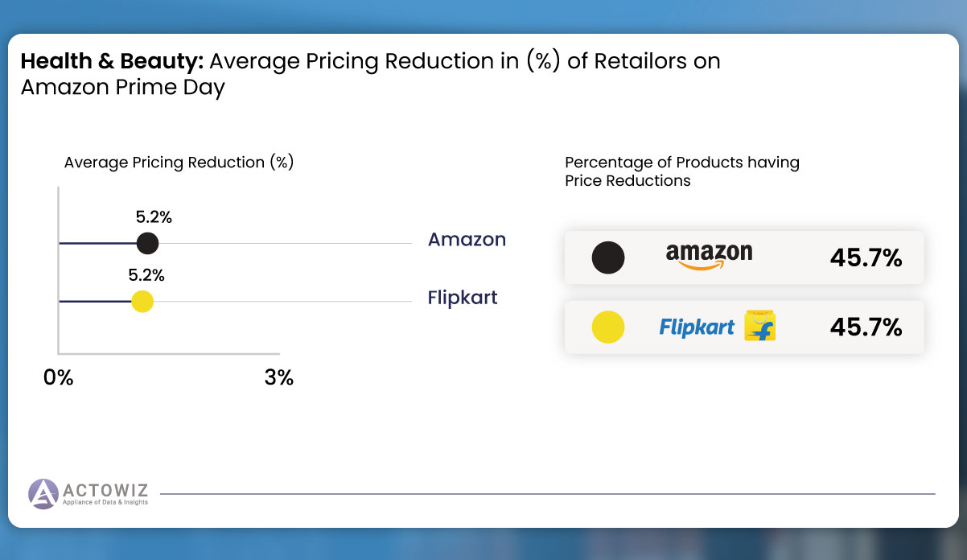Image resolution: width=967 pixels, height=560 pixels.
Task: Click Amazon's 45.7% value
Action: coord(866,257)
